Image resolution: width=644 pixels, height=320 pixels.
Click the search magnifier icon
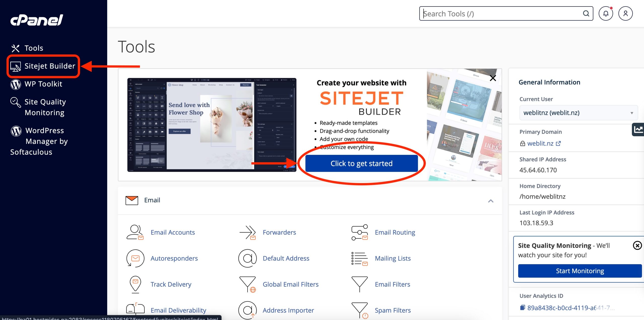coord(586,14)
